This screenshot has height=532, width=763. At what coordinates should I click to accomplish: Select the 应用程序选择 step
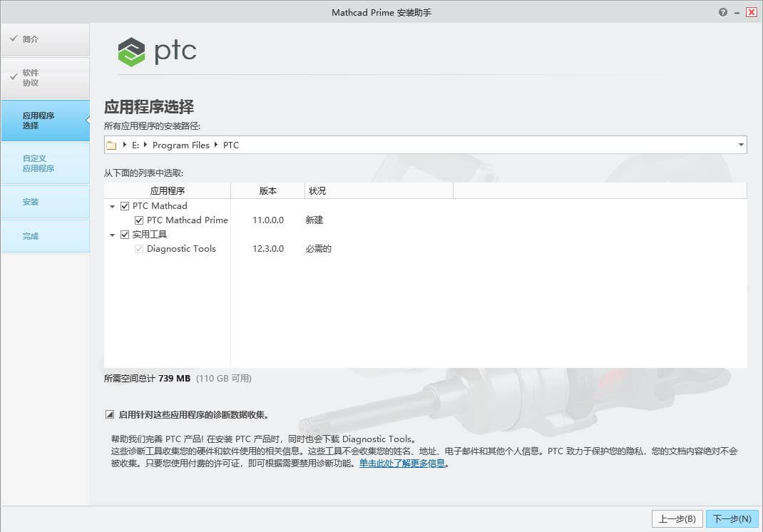pyautogui.click(x=45, y=121)
